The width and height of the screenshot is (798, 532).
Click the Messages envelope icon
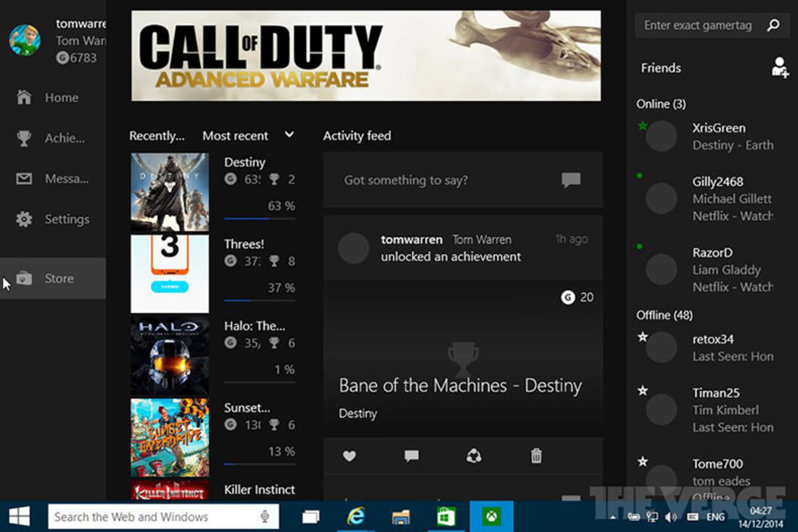[24, 179]
